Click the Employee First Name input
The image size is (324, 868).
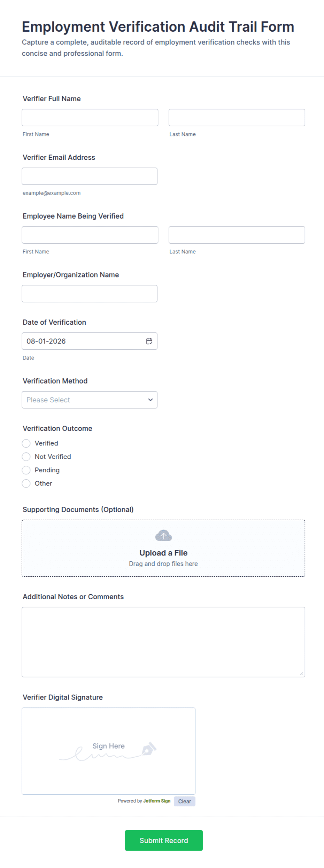coord(90,235)
